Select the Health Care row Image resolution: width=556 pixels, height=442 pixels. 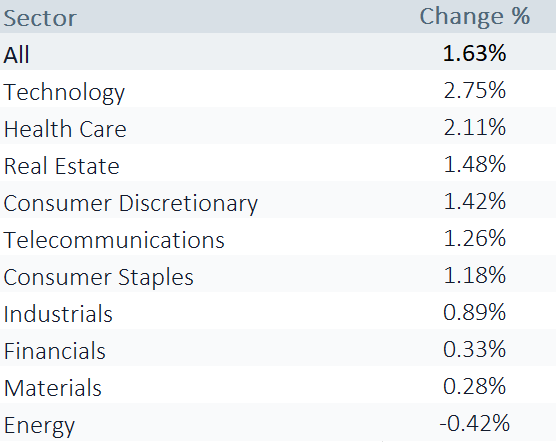point(278,125)
